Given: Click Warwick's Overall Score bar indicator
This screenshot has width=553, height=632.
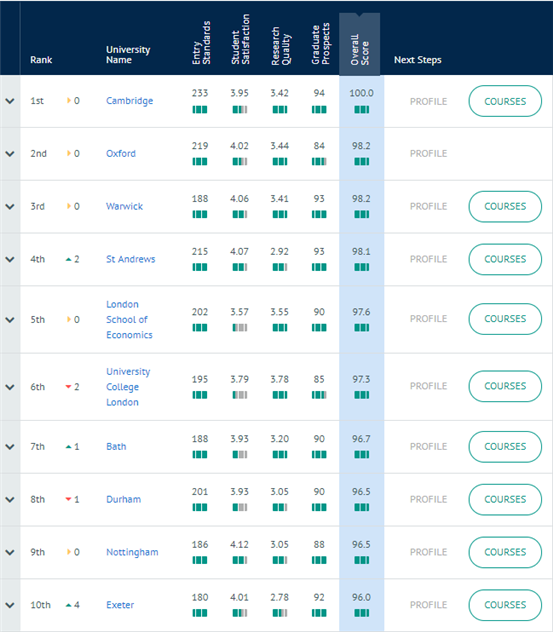Looking at the screenshot, I should (362, 214).
